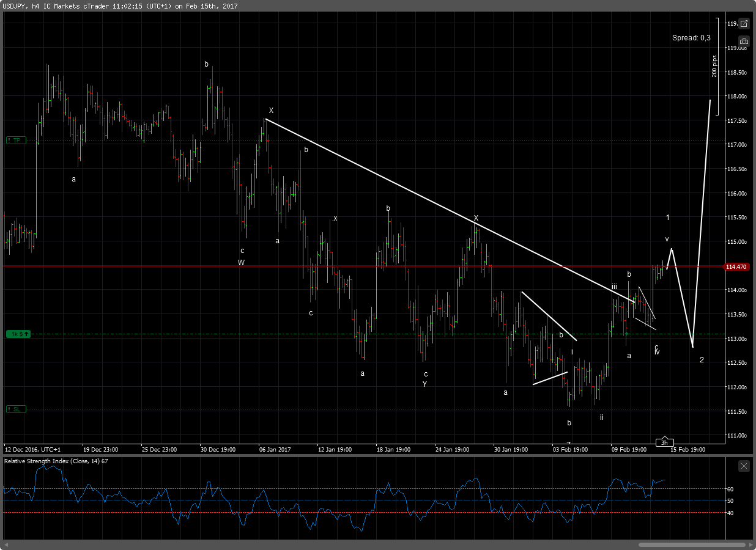
Task: Click the scrollbar right arrow
Action: pos(752,544)
